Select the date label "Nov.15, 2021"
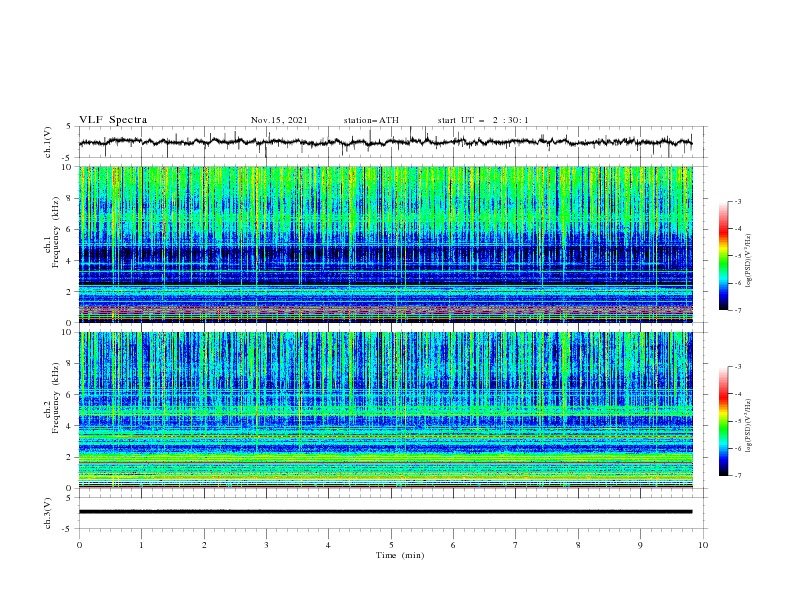792x612 pixels. pyautogui.click(x=279, y=120)
